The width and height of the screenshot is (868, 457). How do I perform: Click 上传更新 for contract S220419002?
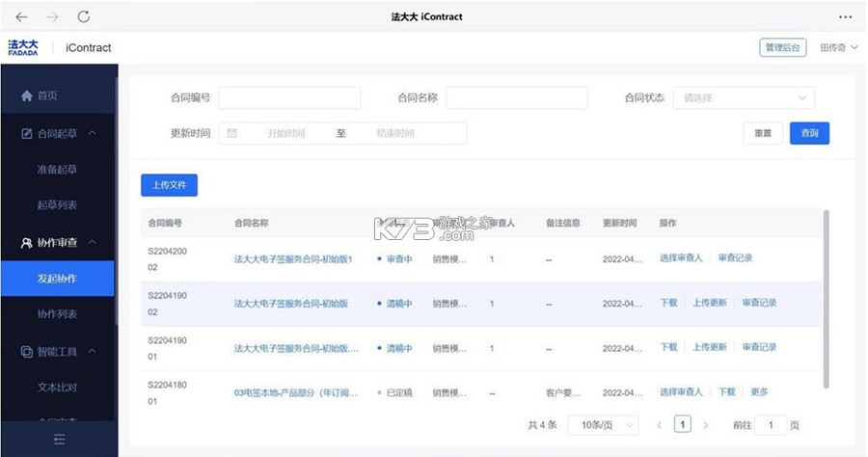coord(710,303)
